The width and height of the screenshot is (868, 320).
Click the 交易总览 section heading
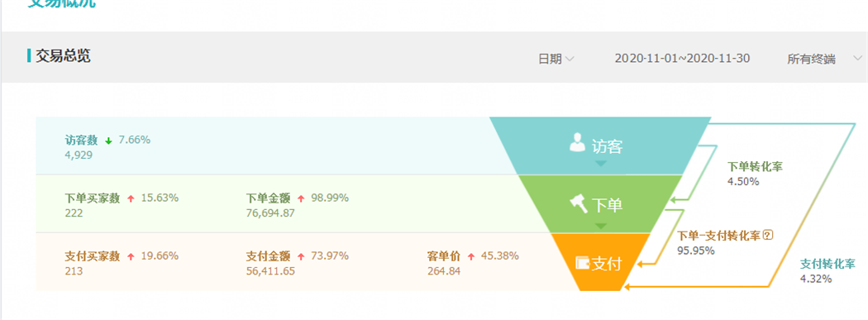[x=63, y=56]
